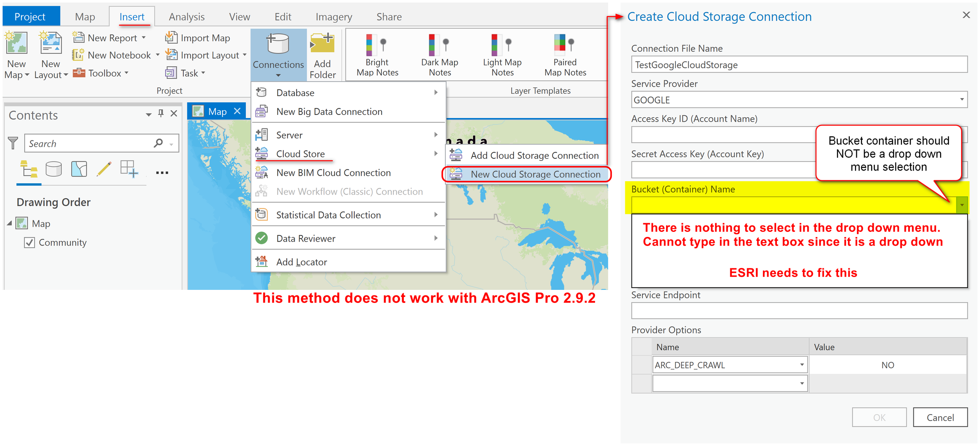Viewport: 980px width, 446px height.
Task: Click the Toolbox icon
Action: tap(80, 73)
